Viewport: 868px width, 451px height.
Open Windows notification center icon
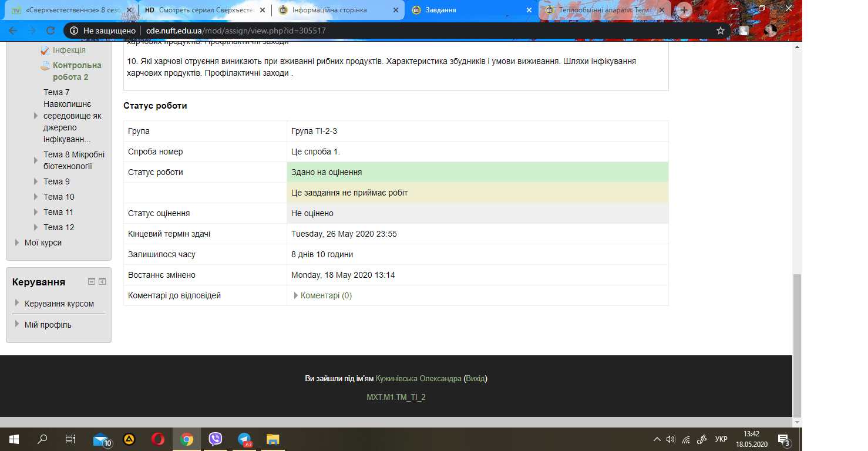click(783, 439)
